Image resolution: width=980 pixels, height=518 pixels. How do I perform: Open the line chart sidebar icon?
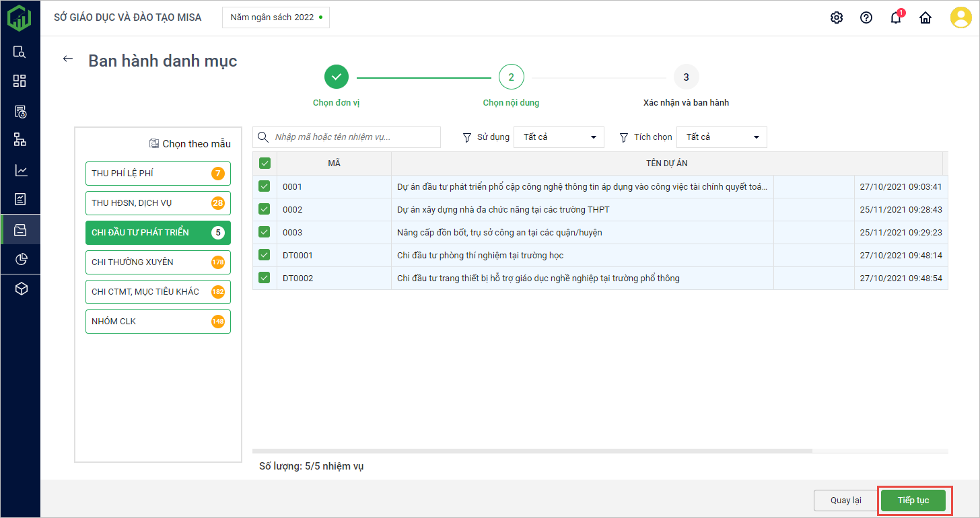coord(20,170)
